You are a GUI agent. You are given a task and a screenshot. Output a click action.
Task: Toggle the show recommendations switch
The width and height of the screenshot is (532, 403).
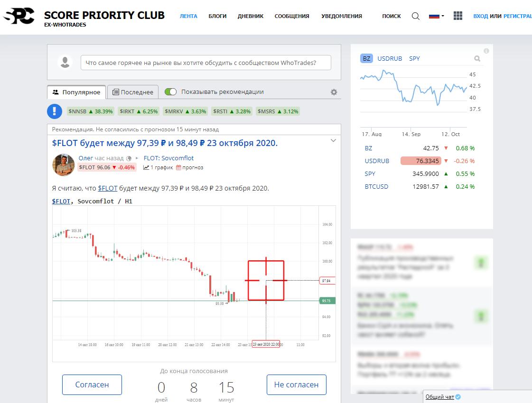(x=170, y=92)
